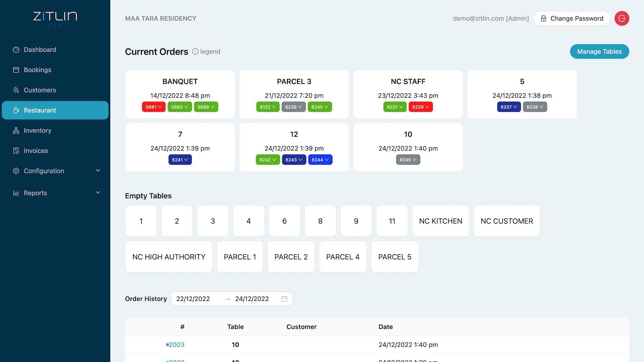
Task: Click the calendar icon in Order History range
Action: tap(284, 299)
